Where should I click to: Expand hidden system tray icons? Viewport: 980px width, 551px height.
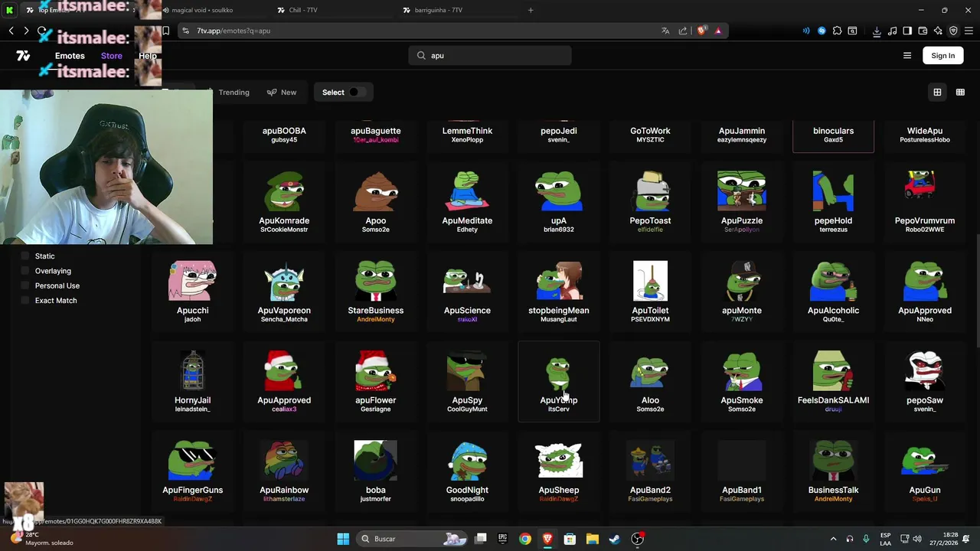[x=834, y=539]
